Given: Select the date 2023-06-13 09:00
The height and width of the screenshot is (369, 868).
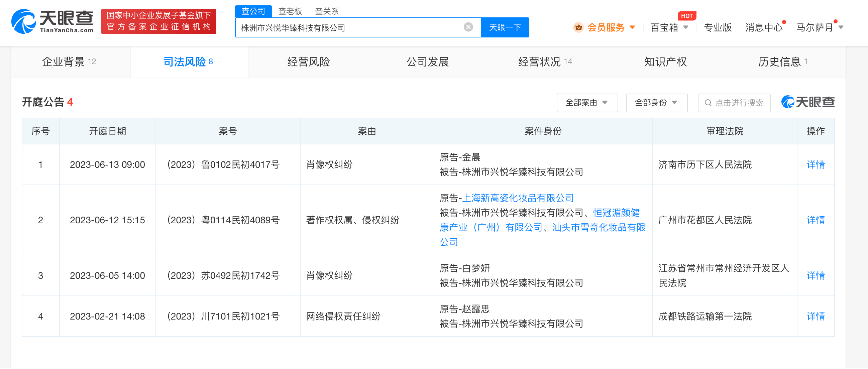Looking at the screenshot, I should coord(107,165).
